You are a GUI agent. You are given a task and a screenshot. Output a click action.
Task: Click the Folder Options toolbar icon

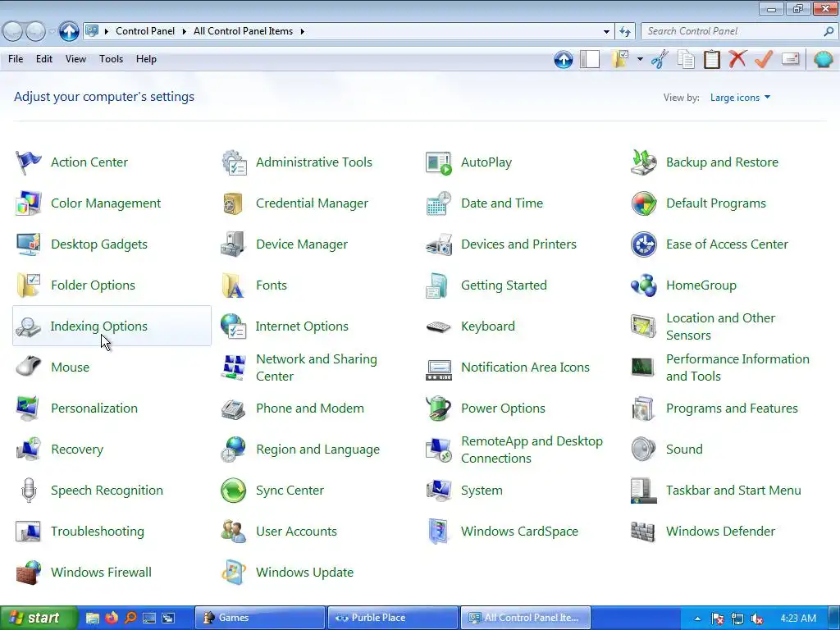point(620,59)
